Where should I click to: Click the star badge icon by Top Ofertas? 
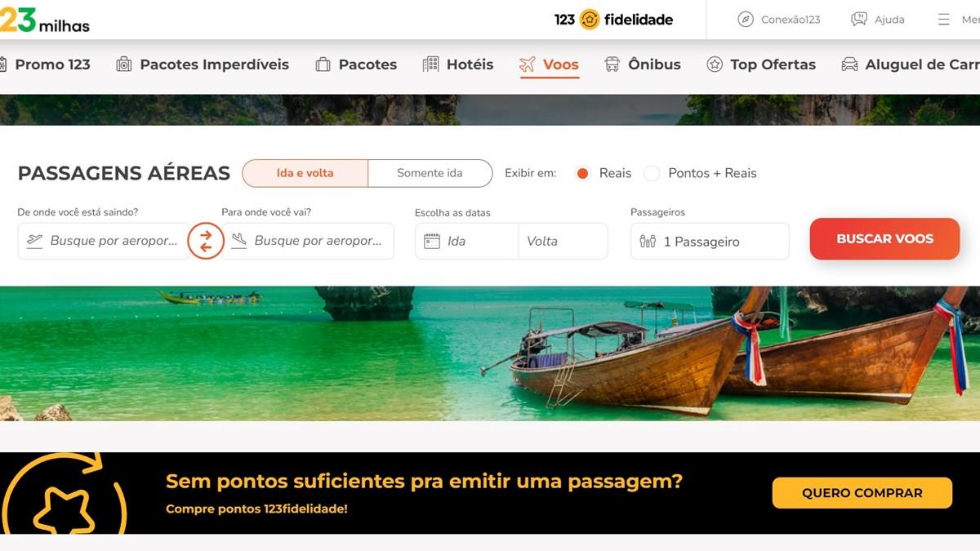tap(715, 64)
